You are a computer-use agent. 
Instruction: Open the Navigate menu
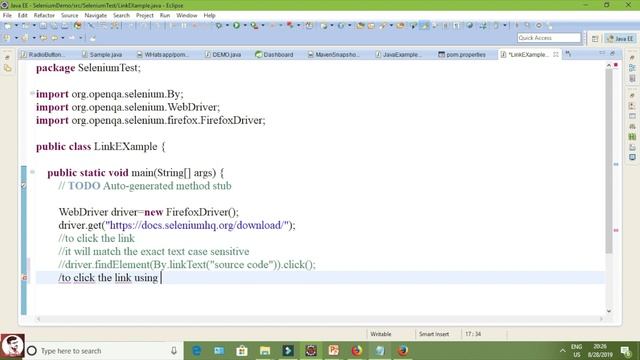click(x=96, y=15)
